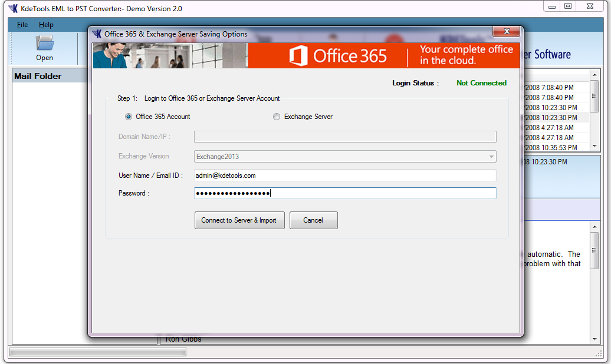Click the Domain Name/IP text box

(345, 136)
